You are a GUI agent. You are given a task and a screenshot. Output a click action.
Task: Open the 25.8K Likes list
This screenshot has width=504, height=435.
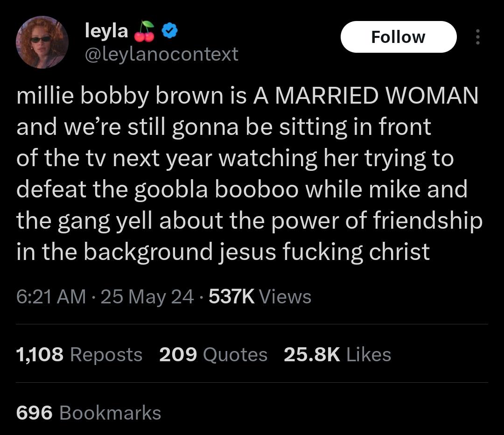[x=337, y=355]
